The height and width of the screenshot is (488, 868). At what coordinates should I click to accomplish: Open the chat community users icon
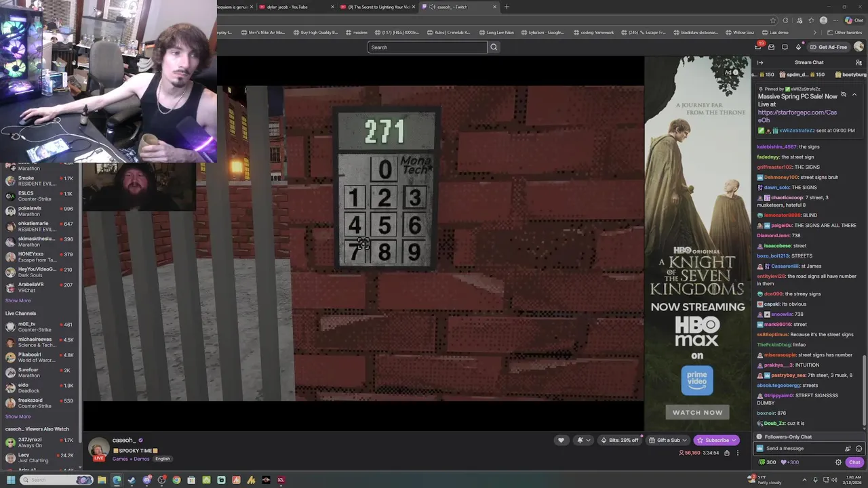click(859, 62)
